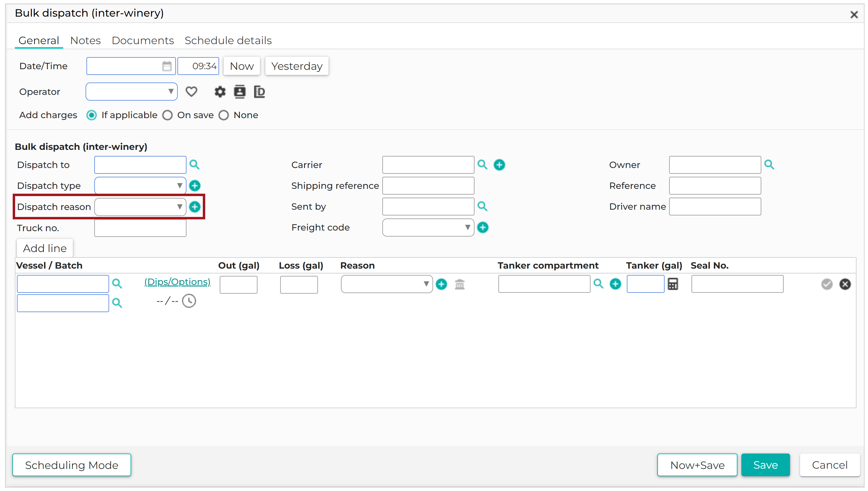Add new Dispatch reason with plus icon
This screenshot has width=868, height=491.
pos(195,207)
